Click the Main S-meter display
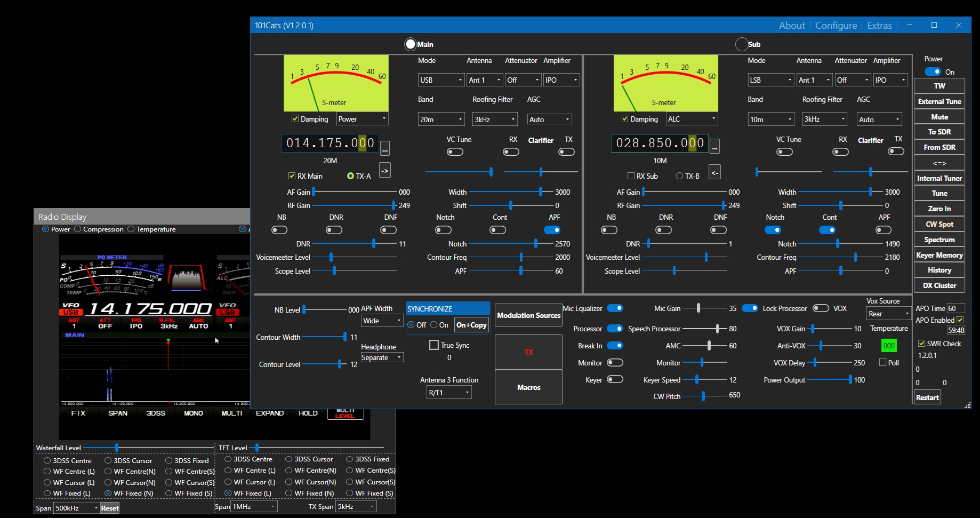 coord(336,83)
